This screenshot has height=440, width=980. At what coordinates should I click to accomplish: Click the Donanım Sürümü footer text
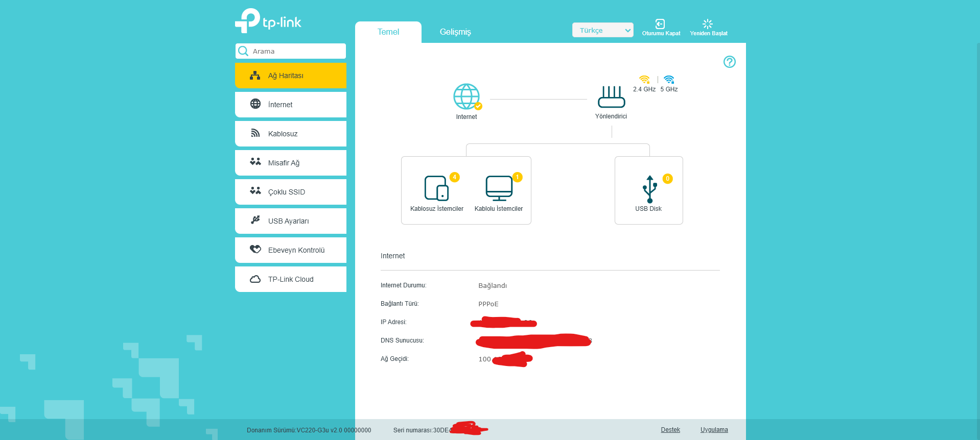[x=309, y=430]
